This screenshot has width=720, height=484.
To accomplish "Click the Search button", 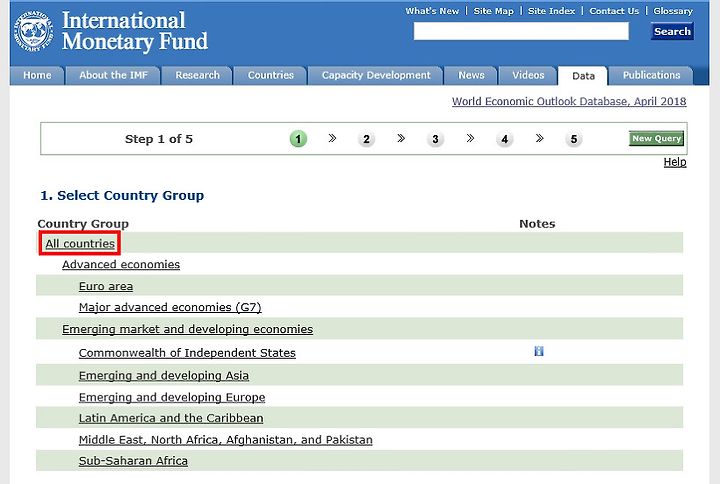I will (672, 31).
